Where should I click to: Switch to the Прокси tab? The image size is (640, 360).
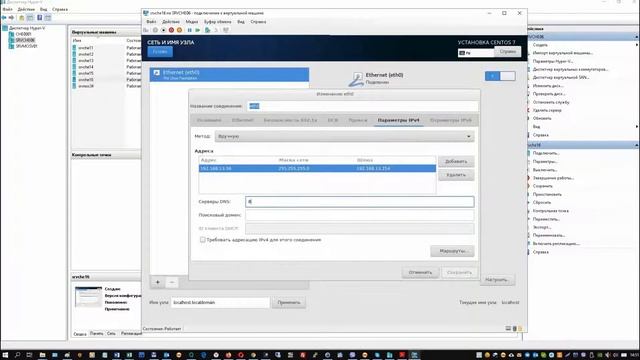click(358, 120)
